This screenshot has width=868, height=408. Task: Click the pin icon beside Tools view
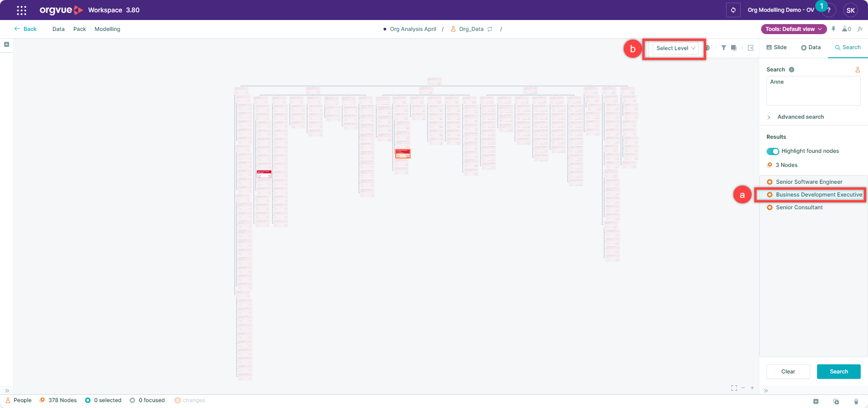click(833, 29)
